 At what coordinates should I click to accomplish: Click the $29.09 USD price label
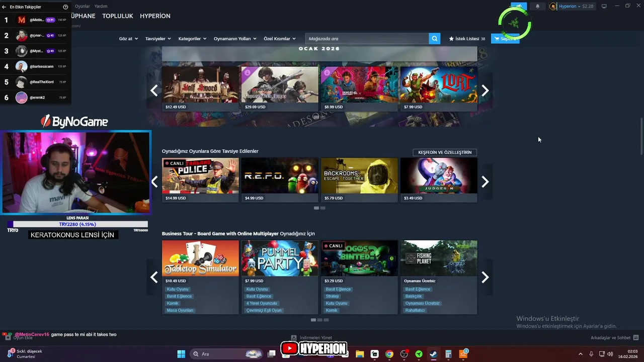pyautogui.click(x=255, y=107)
